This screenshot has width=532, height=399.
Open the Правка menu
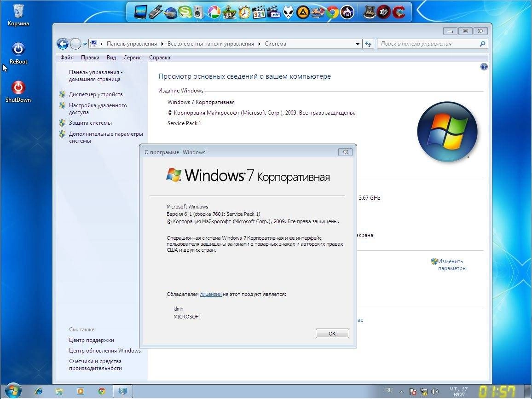pos(90,58)
